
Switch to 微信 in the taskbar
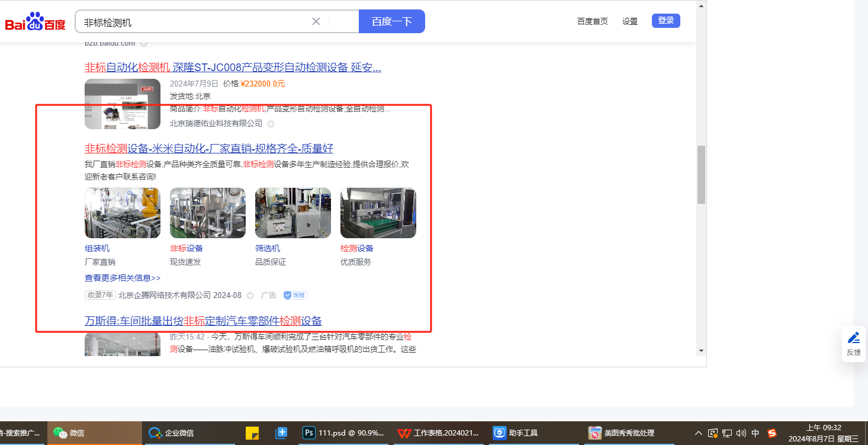click(x=94, y=433)
